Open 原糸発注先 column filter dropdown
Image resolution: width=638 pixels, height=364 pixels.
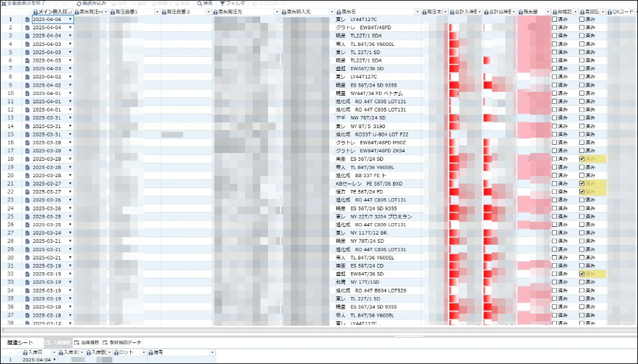point(277,12)
